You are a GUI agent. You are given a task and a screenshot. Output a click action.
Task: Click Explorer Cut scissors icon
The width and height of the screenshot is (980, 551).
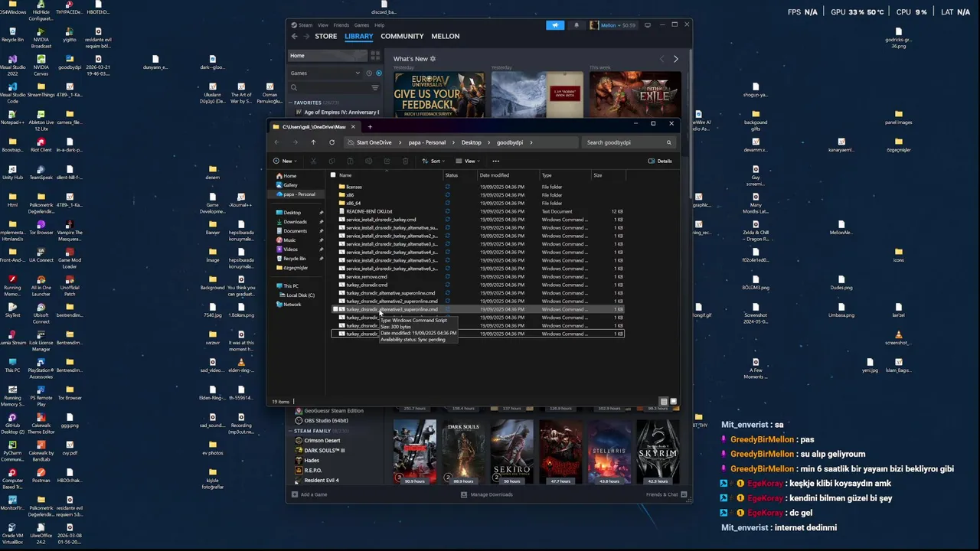[313, 161]
